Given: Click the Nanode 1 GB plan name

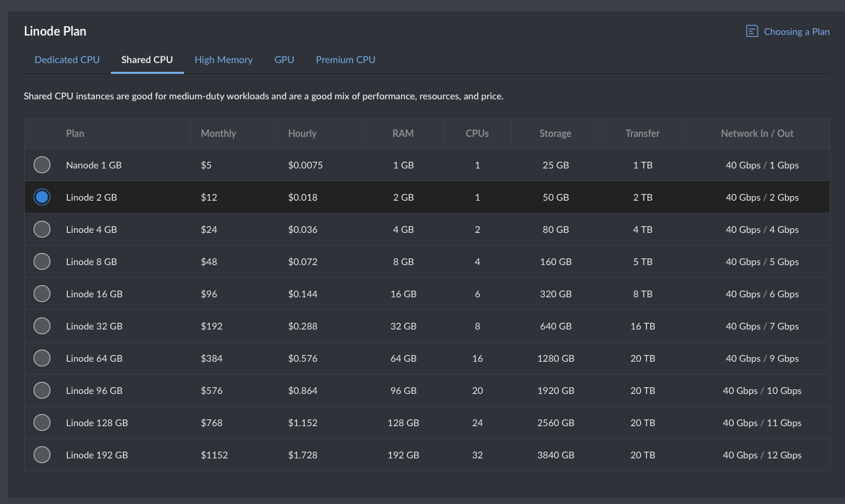Looking at the screenshot, I should click(94, 165).
